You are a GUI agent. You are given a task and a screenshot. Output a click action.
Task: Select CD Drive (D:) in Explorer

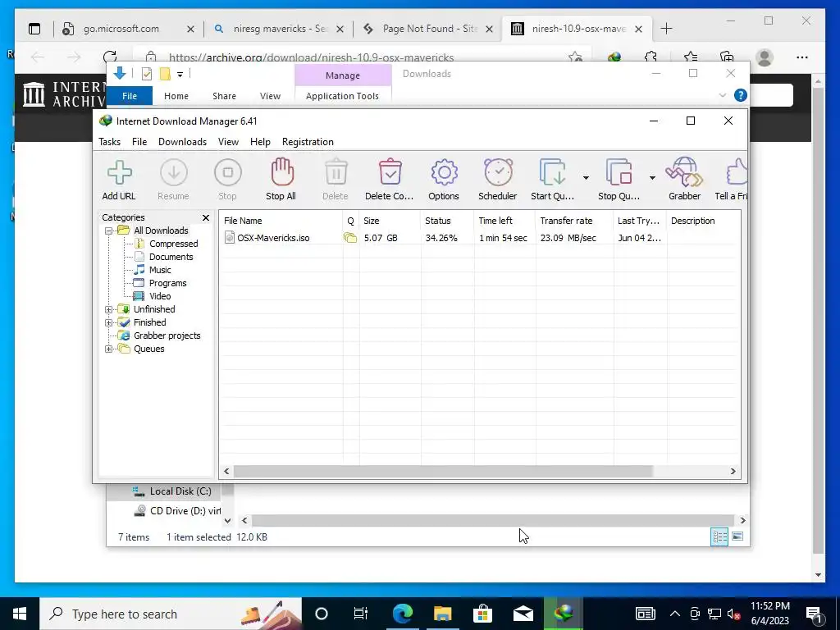click(x=185, y=511)
